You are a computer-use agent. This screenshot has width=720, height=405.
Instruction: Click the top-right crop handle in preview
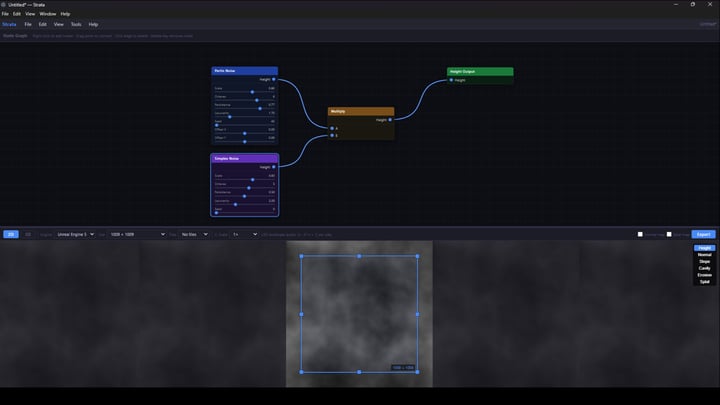tap(417, 256)
